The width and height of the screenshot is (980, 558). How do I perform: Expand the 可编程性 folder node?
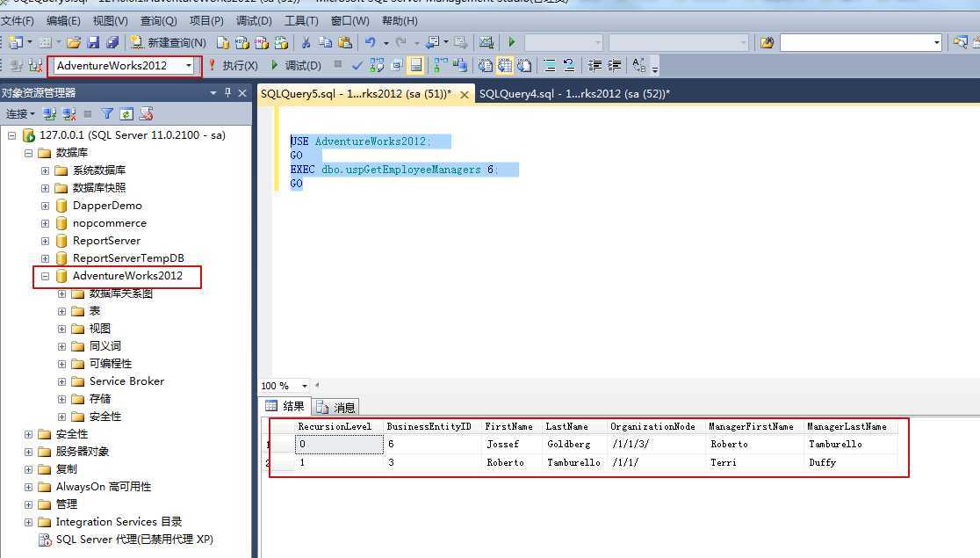[61, 364]
